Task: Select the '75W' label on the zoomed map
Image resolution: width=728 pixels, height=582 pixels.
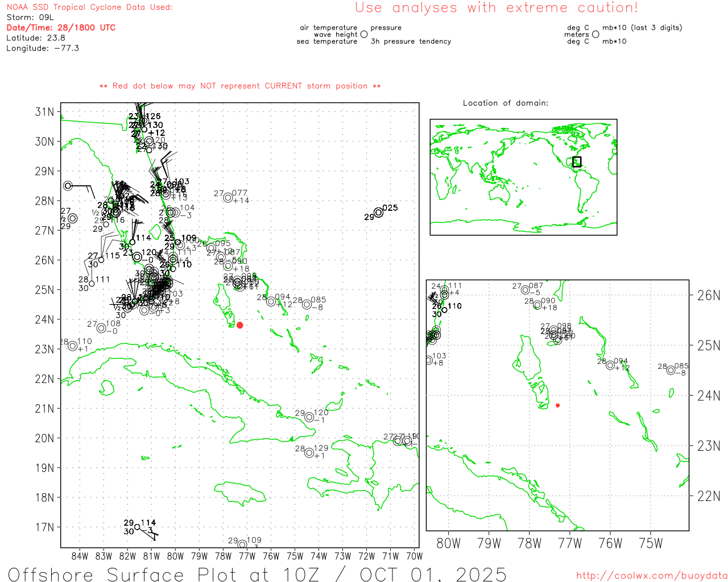Action: point(651,543)
